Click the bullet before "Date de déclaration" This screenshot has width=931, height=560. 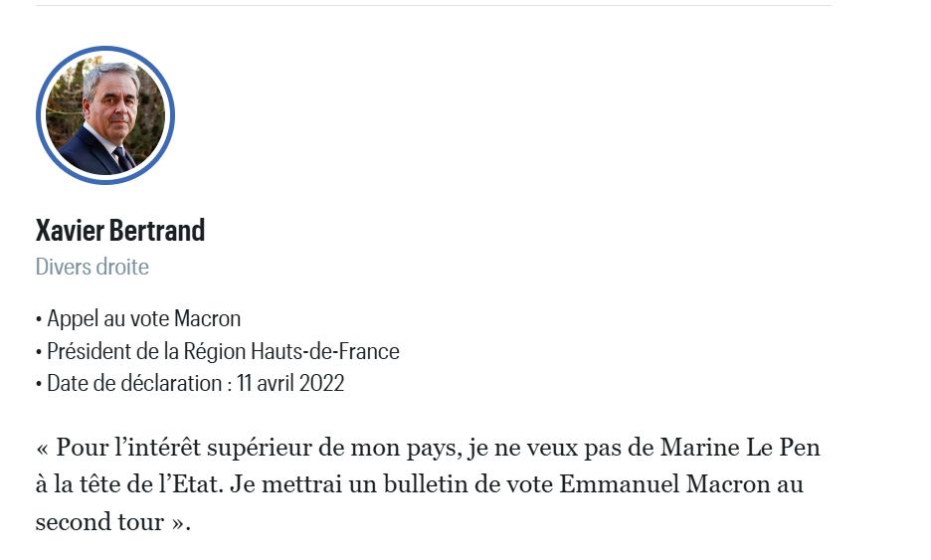39,383
